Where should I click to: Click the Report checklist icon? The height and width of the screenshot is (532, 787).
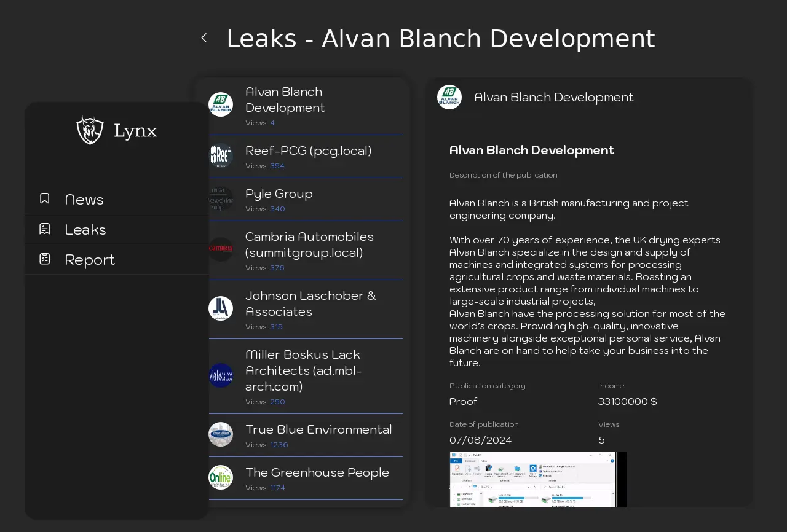45,259
